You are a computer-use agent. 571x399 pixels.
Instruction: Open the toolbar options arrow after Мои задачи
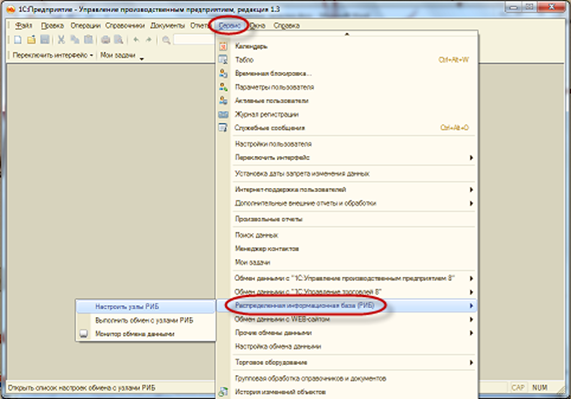[142, 59]
